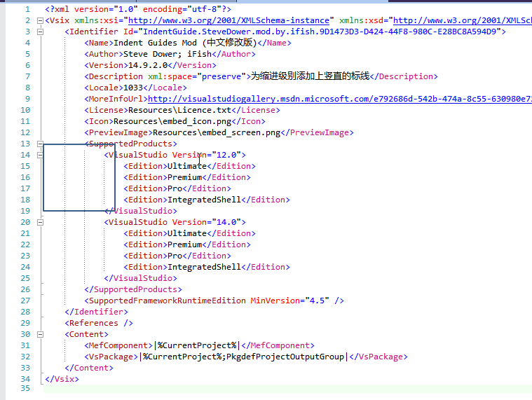
Task: Open the xmlns:xsi XMLSchema-instance URL
Action: [x=229, y=20]
